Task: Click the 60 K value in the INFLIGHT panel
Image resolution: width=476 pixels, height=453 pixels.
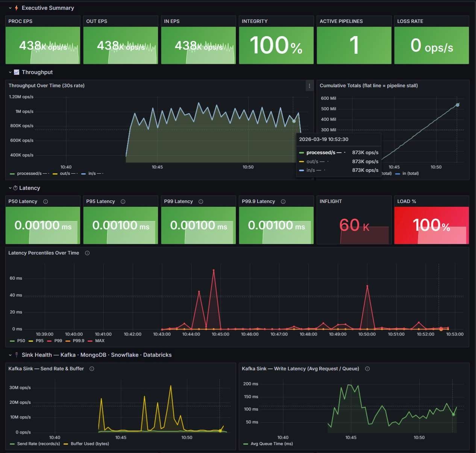Action: click(x=355, y=225)
